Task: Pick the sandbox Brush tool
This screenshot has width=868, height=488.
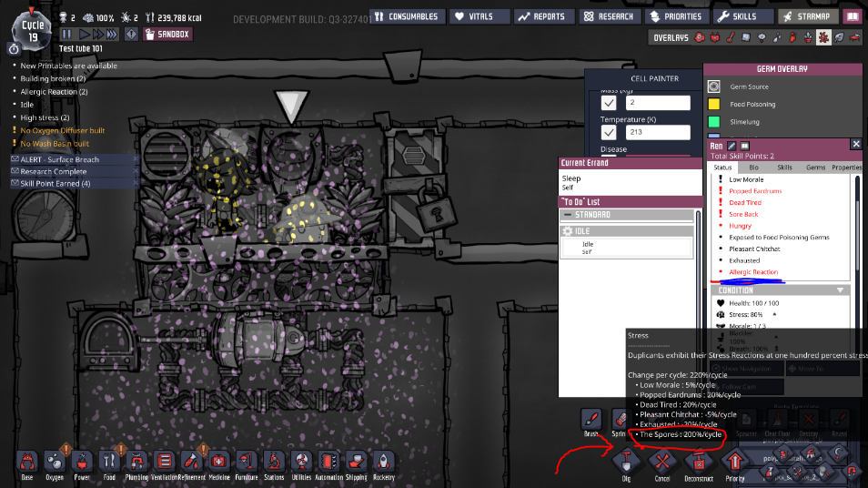Action: point(591,419)
